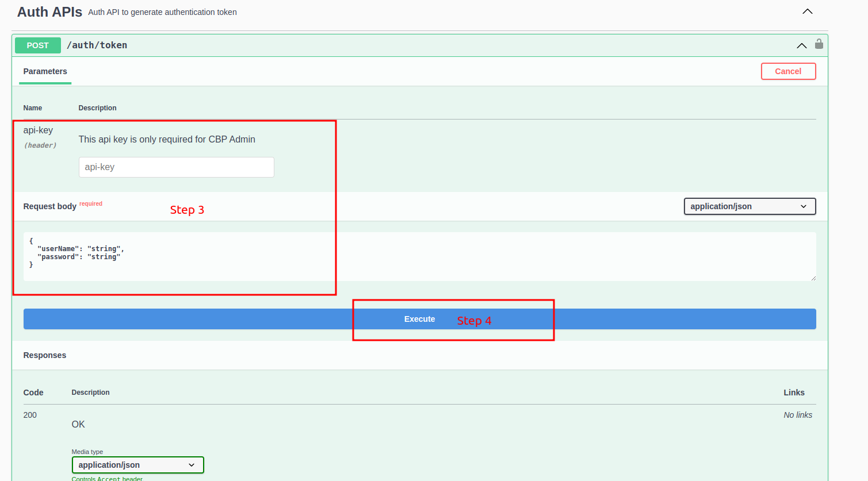Click the required label on Request body
This screenshot has width=868, height=481.
click(91, 203)
